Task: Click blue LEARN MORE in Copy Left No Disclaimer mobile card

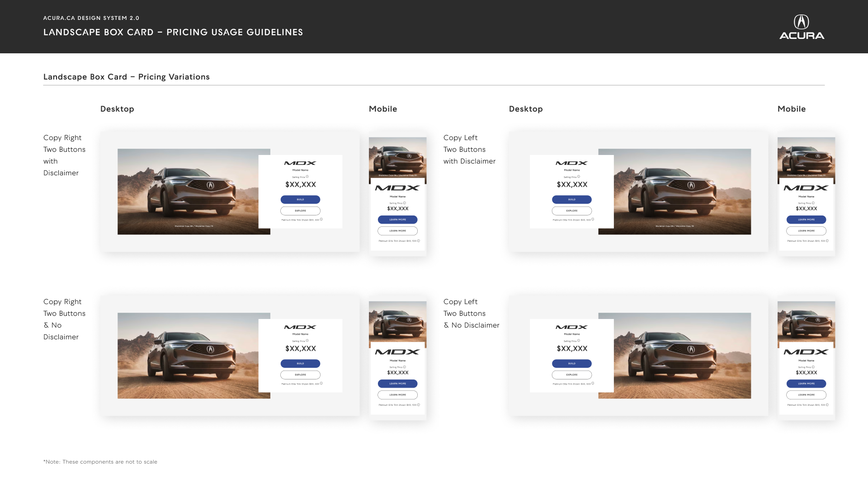Action: point(807,384)
